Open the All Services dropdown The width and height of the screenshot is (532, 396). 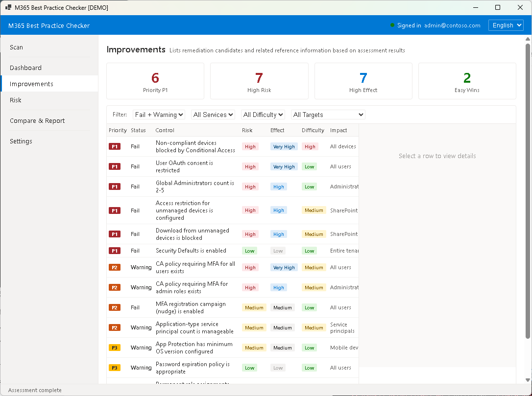tap(213, 114)
